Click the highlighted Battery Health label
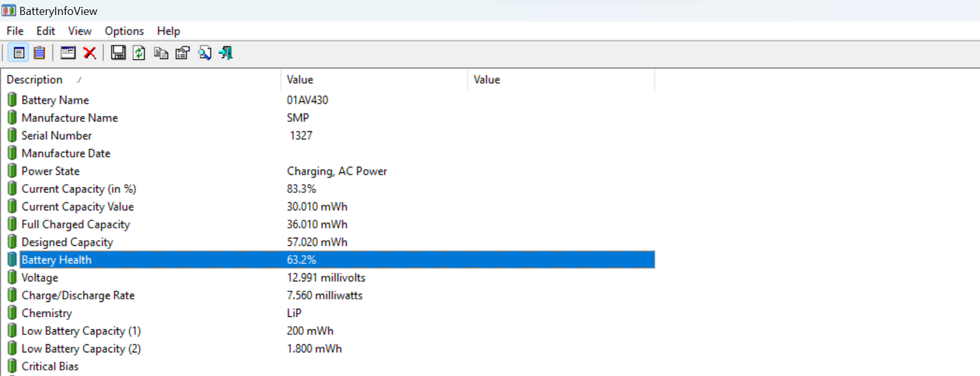The height and width of the screenshot is (376, 980). pos(57,260)
